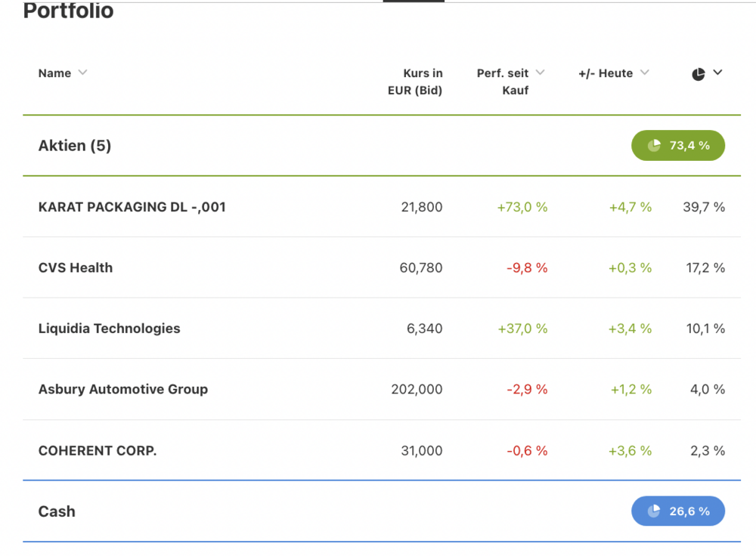Screen dimensions: 756x556
Task: Open the Asbury Automotive Group entry
Action: 123,389
